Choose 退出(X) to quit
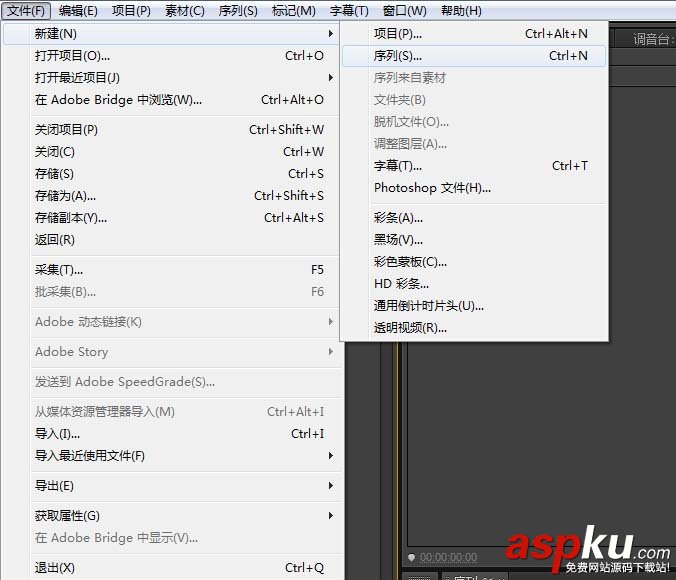Viewport: 676px width, 580px height. [x=172, y=567]
